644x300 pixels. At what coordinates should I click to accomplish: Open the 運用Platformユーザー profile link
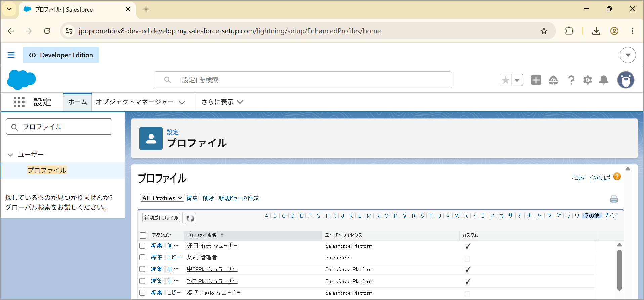(x=212, y=246)
